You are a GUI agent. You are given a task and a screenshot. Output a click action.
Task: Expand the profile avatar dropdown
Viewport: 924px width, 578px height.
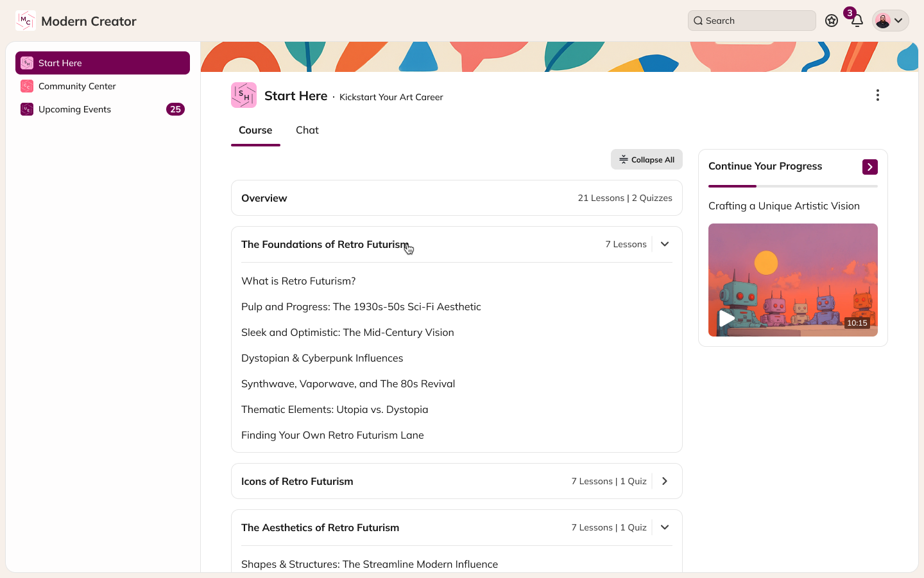891,20
